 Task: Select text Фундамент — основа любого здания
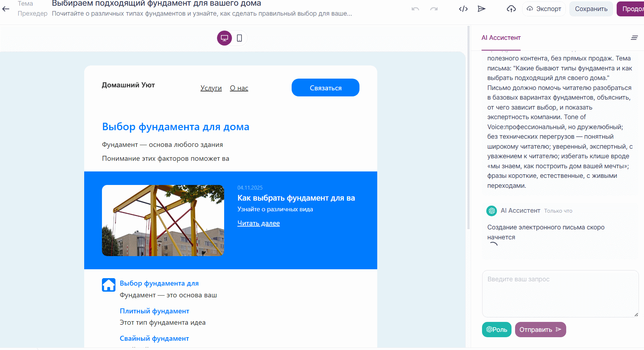(162, 144)
